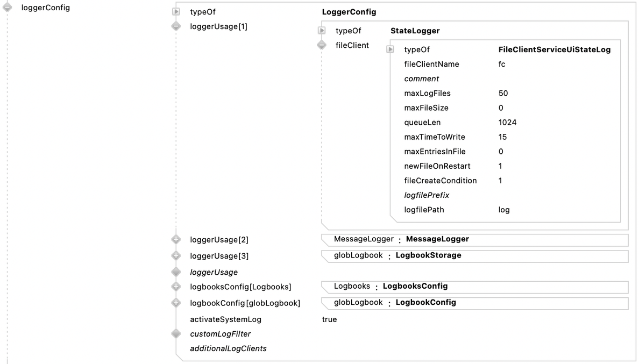
Task: Click the activateSystemLog true value
Action: tap(329, 319)
